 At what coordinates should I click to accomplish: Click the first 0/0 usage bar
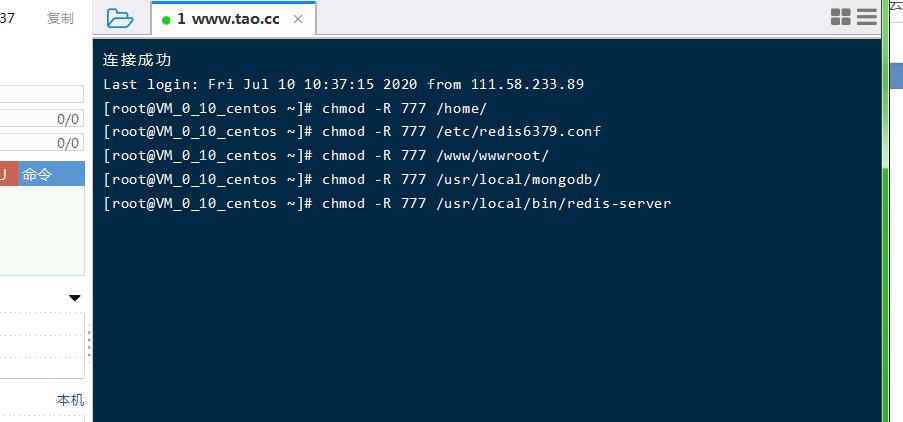42,119
